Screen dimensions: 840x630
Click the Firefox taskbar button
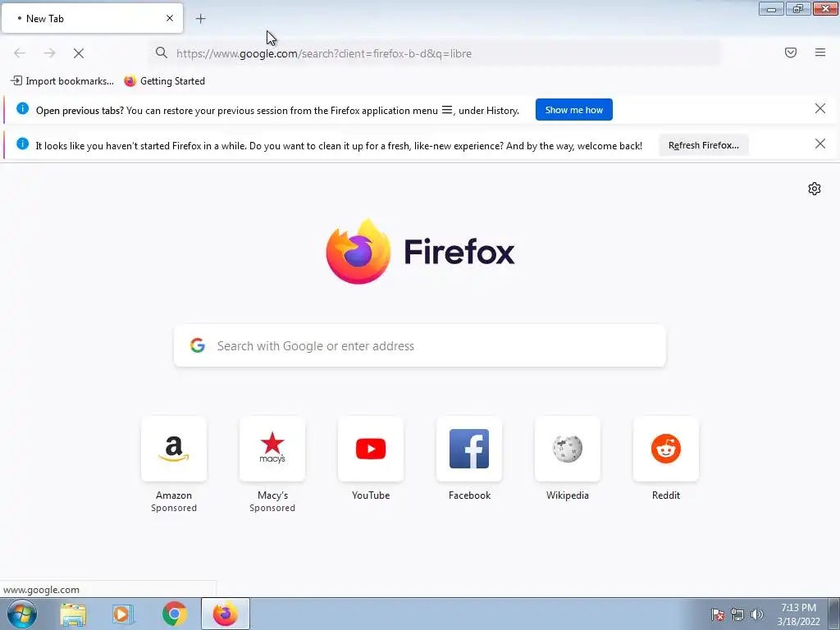(x=225, y=614)
